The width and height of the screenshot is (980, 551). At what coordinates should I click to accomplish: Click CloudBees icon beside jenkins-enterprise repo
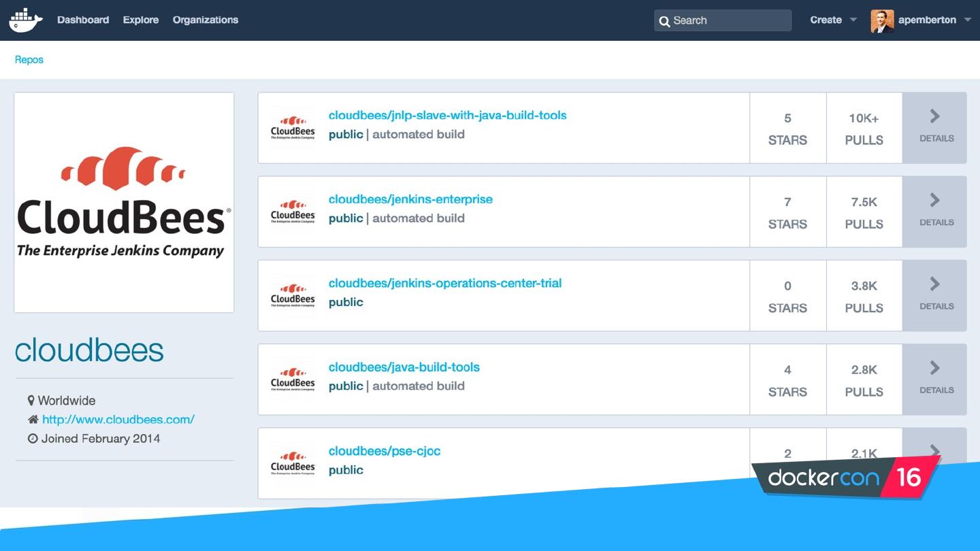point(293,212)
